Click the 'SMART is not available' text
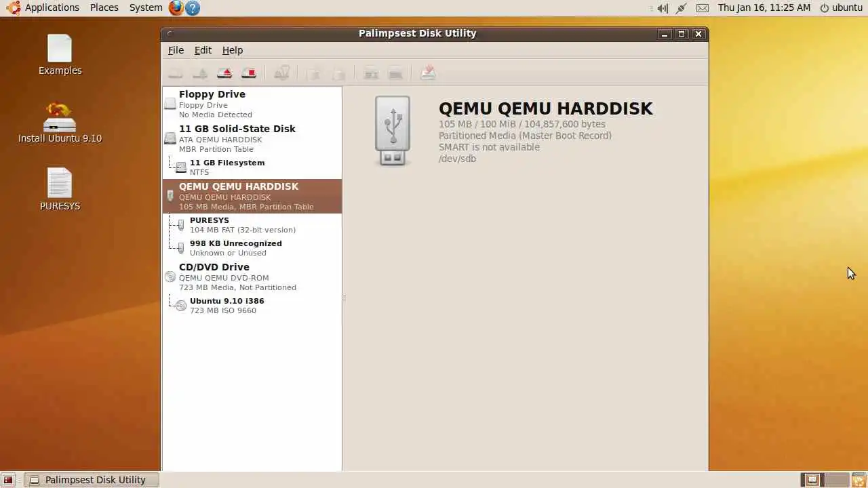The image size is (868, 488). pyautogui.click(x=489, y=147)
